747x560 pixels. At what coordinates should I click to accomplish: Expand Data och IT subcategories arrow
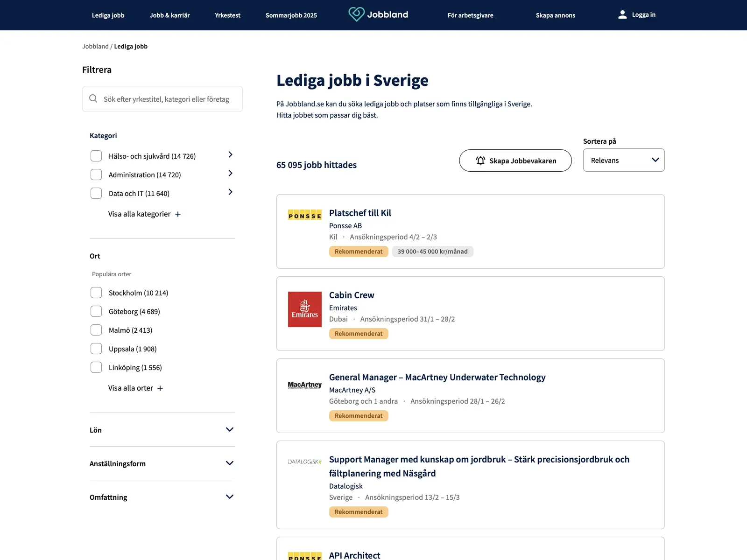tap(230, 192)
